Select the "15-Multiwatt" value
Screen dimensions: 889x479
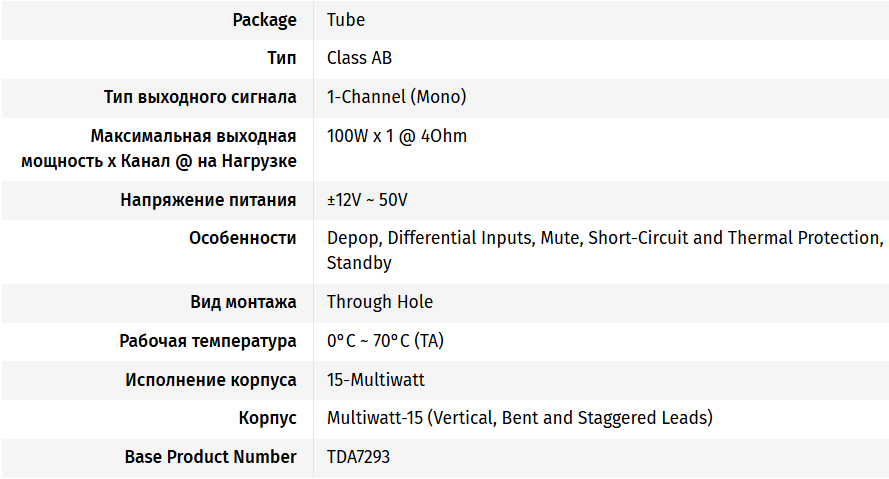click(375, 380)
